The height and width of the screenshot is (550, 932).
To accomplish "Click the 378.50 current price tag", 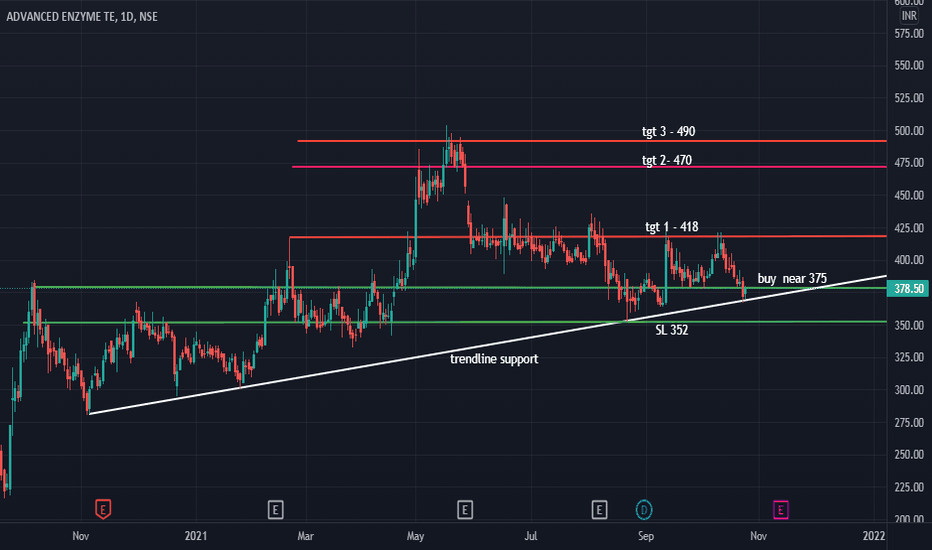I will click(x=909, y=288).
